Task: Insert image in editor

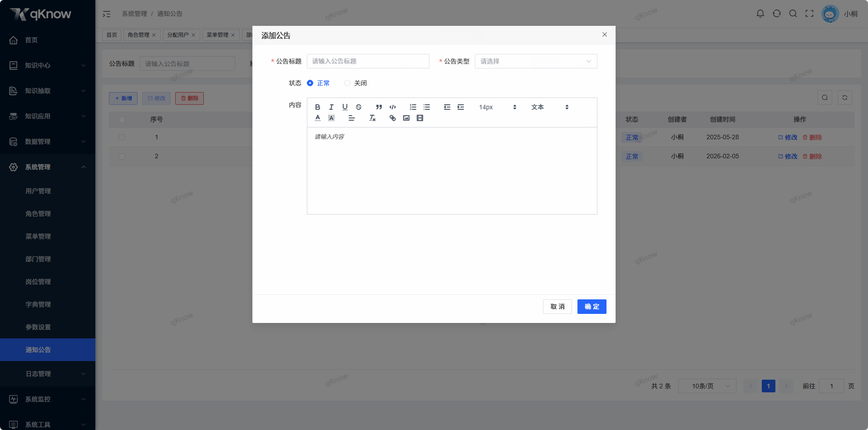Action: [406, 118]
